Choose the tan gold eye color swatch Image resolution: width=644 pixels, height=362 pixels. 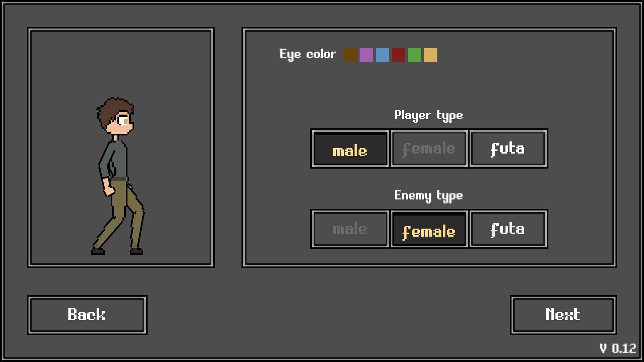(430, 55)
